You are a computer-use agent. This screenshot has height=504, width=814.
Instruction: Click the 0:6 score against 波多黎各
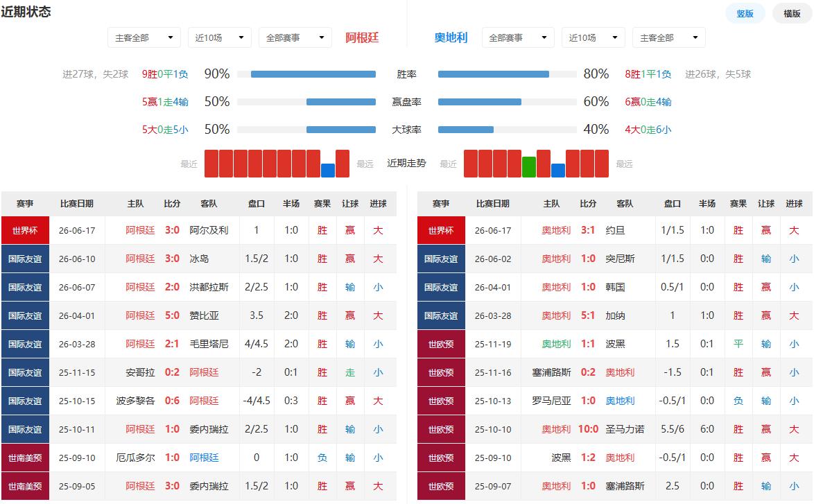(172, 401)
